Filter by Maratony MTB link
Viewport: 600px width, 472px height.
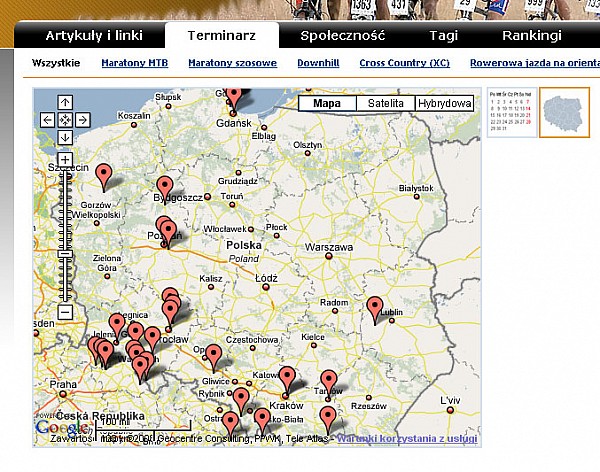[134, 63]
